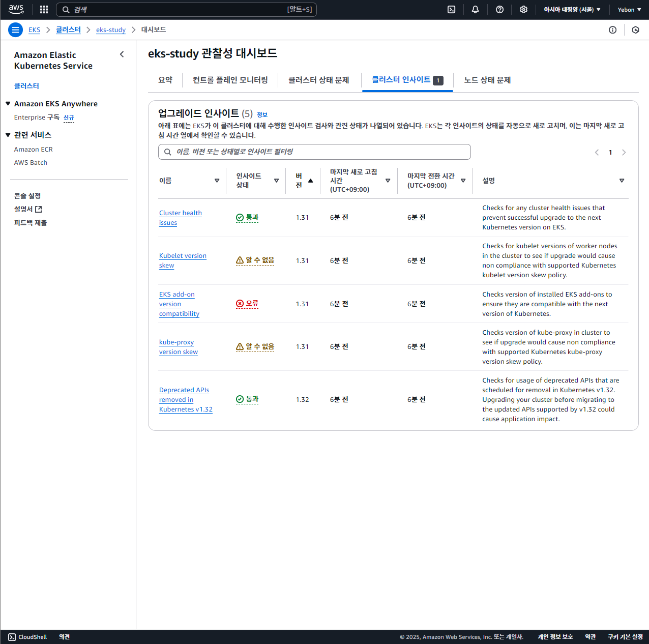The image size is (649, 644).
Task: Click the error status for EKS add-on compatibility
Action: [247, 304]
